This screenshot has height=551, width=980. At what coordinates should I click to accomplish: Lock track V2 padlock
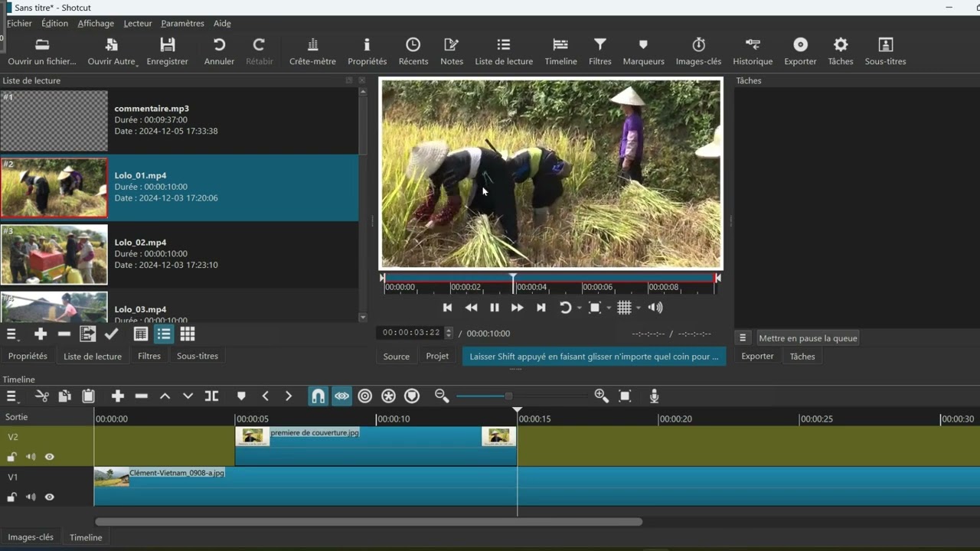11,457
